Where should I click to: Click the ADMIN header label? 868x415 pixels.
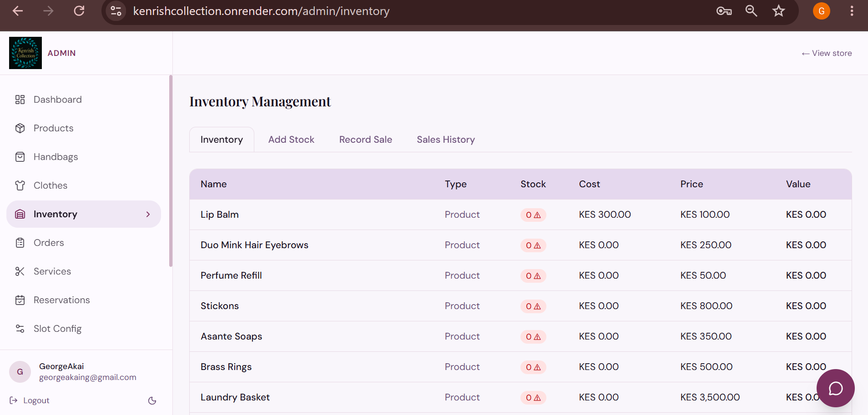[x=62, y=53]
